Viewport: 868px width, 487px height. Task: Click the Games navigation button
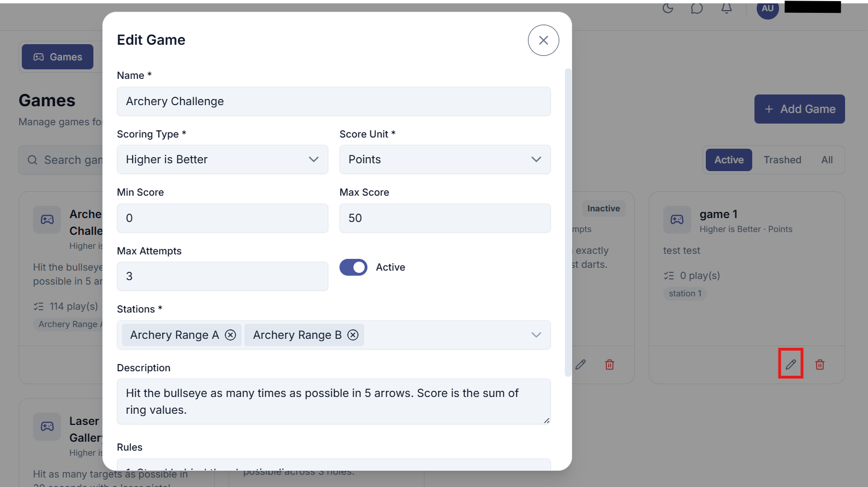tap(58, 57)
